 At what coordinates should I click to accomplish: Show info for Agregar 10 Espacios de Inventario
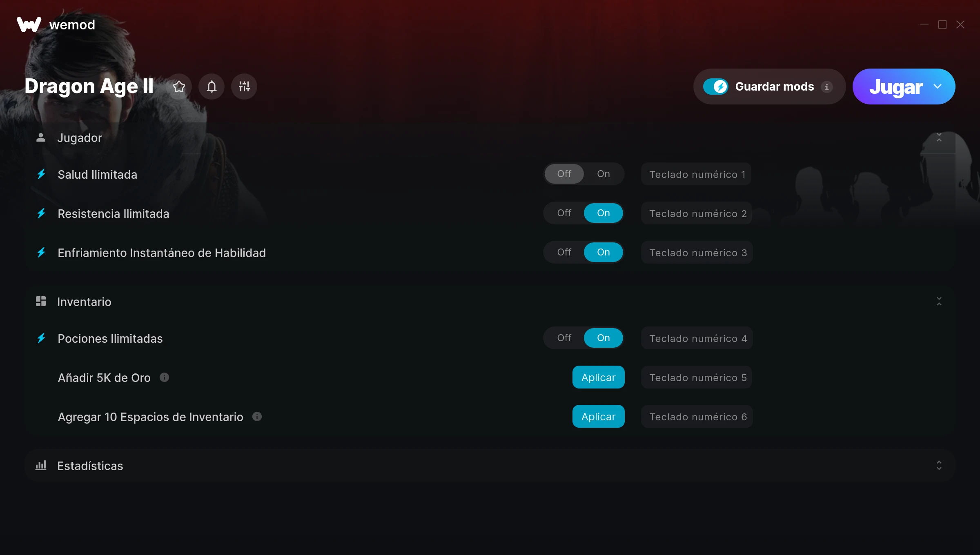pyautogui.click(x=257, y=417)
